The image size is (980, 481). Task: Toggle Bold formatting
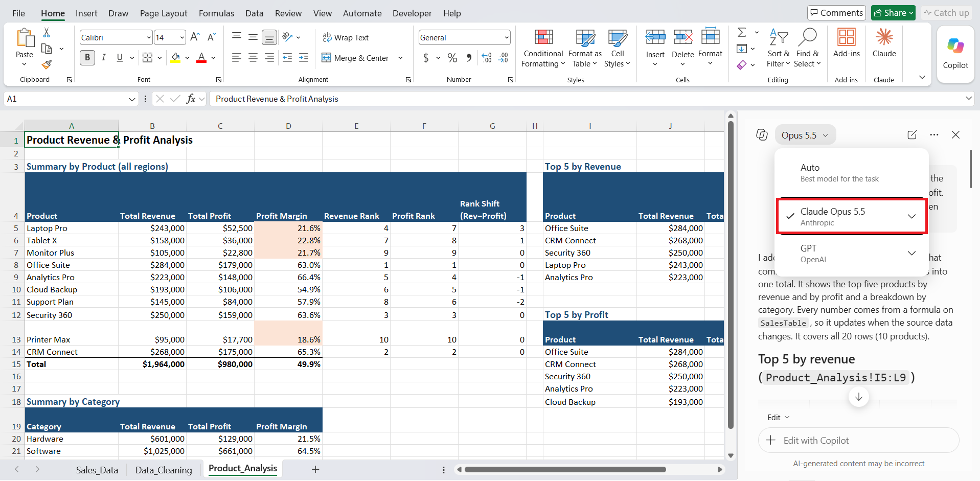point(87,58)
